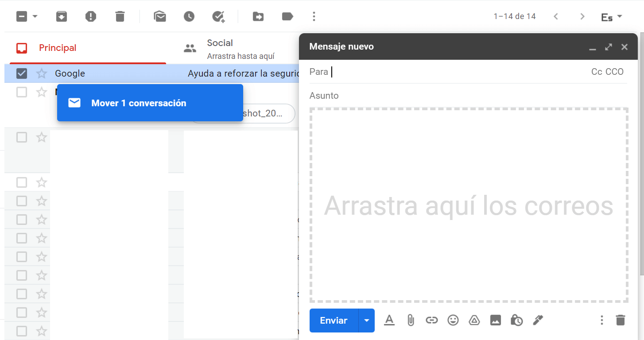
Task: Star the Google email
Action: (x=42, y=73)
